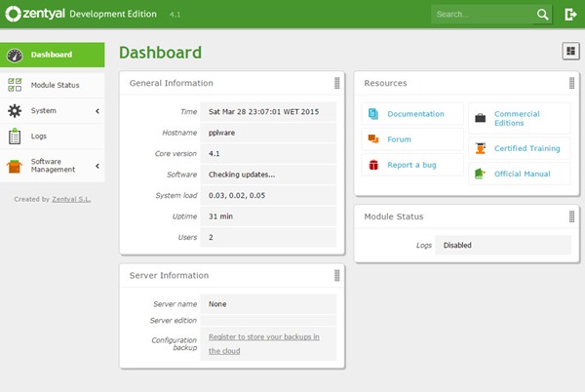585x392 pixels.
Task: Click the System gear icon
Action: point(15,111)
